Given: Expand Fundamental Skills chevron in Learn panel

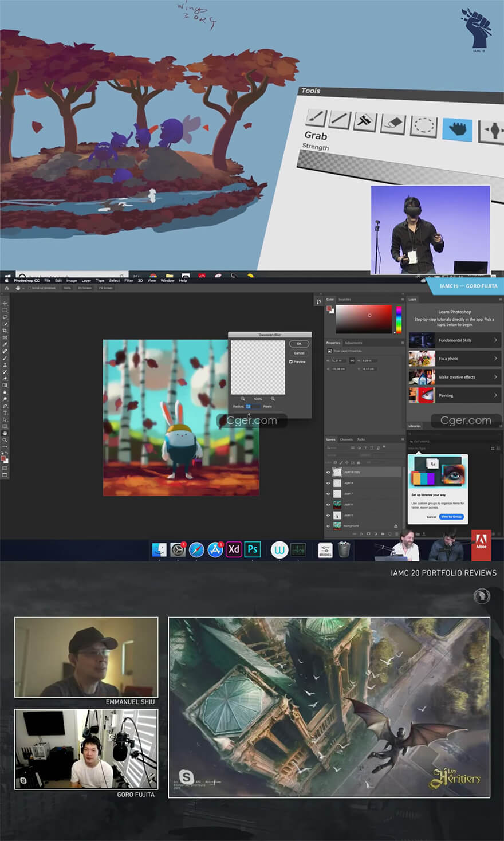Looking at the screenshot, I should tap(495, 340).
